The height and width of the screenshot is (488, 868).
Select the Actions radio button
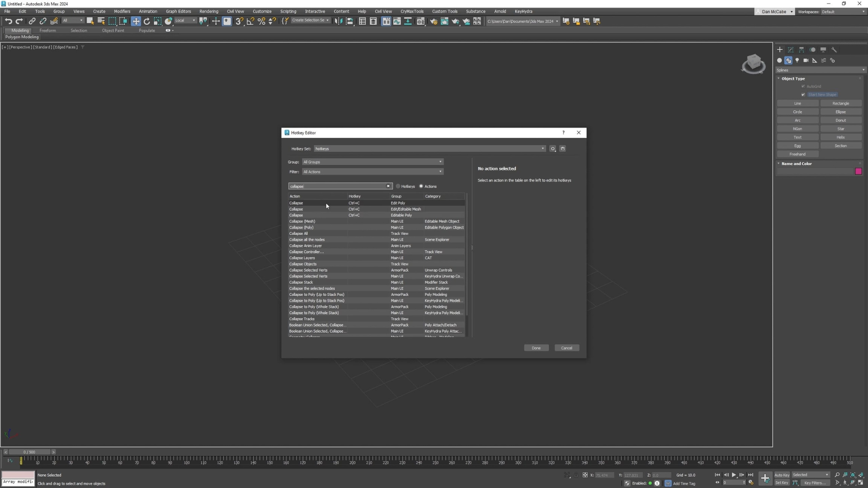click(421, 186)
